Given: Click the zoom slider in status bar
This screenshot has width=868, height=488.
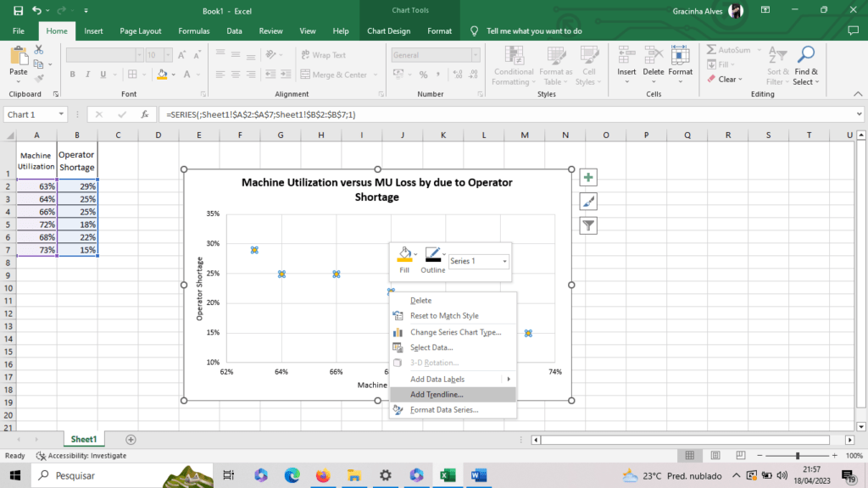Looking at the screenshot, I should point(797,456).
